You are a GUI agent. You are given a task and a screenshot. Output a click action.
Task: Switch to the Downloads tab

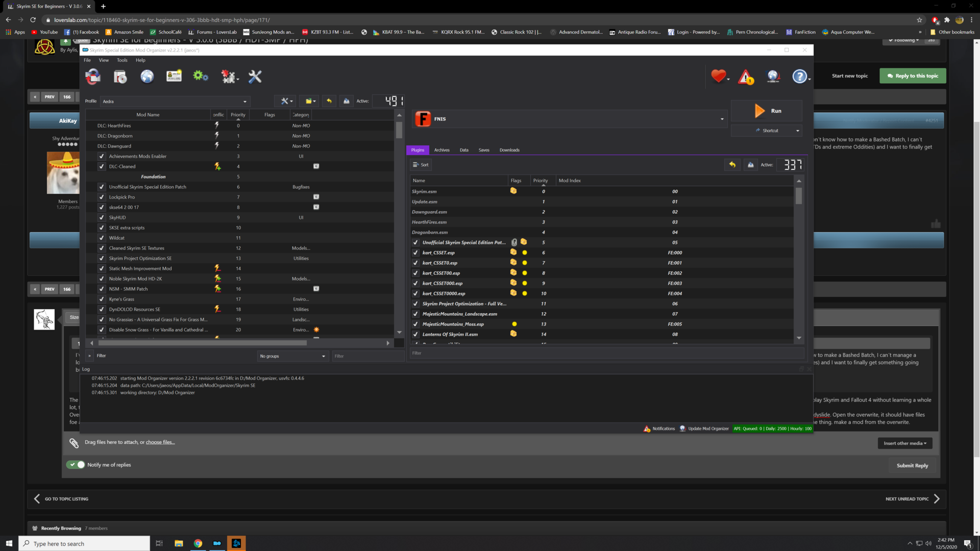[x=509, y=150]
